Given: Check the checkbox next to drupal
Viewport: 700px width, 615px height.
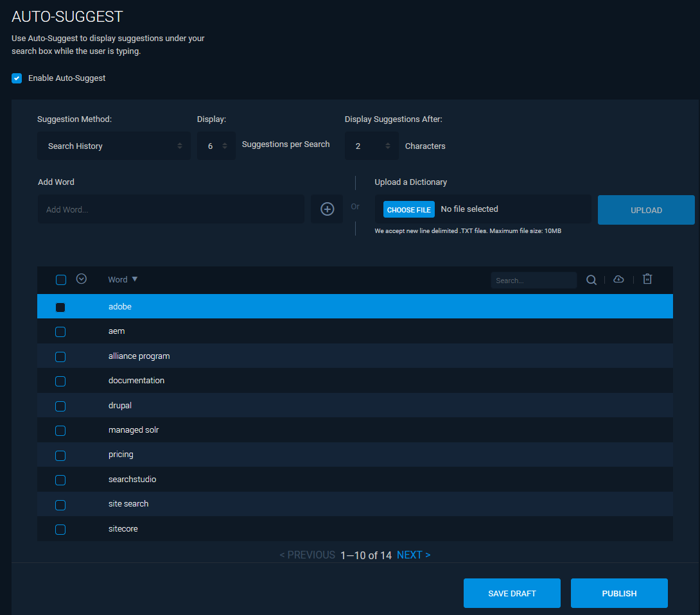Looking at the screenshot, I should pos(60,406).
